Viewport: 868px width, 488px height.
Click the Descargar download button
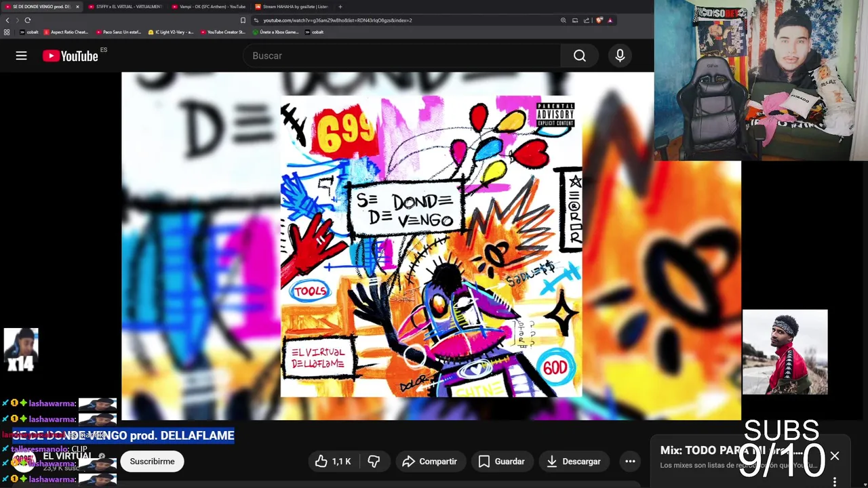coord(574,462)
